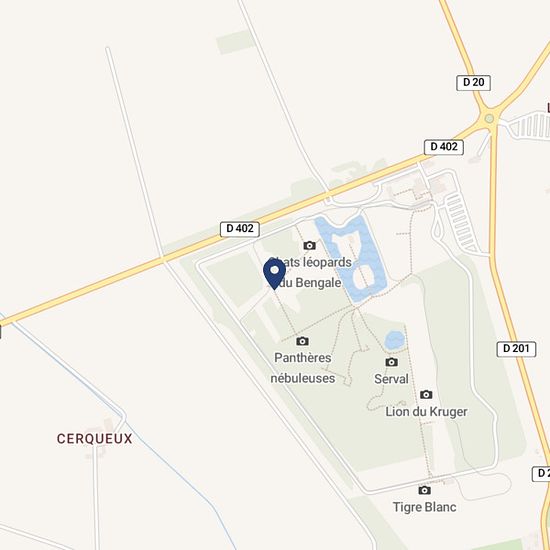Open the Chats léopards du Bengale camera icon
This screenshot has height=550, width=550.
pyautogui.click(x=309, y=245)
